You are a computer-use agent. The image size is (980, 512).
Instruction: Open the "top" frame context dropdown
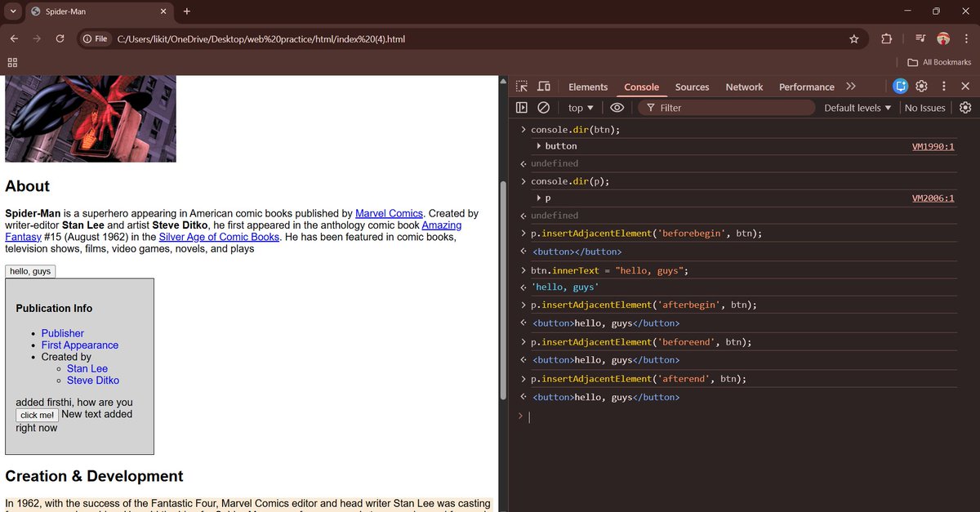[579, 107]
